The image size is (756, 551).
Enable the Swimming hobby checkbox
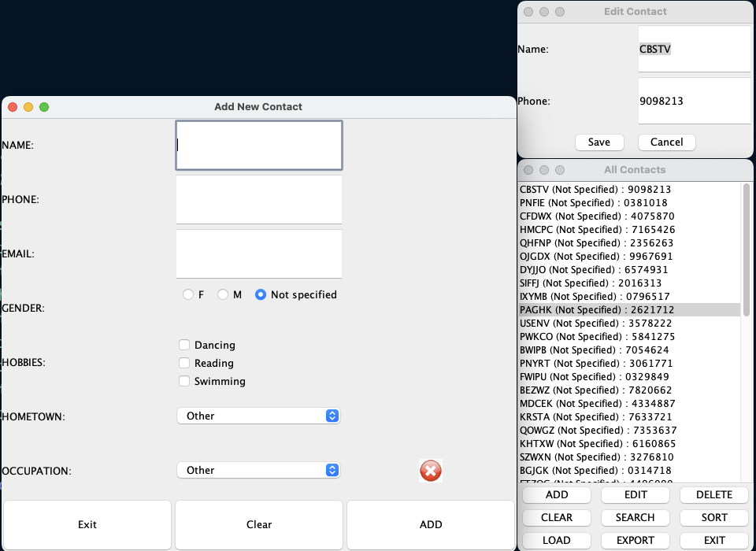pyautogui.click(x=184, y=381)
